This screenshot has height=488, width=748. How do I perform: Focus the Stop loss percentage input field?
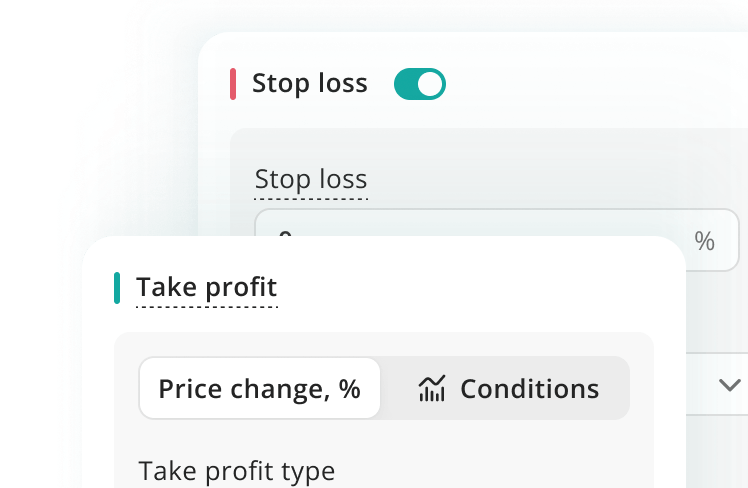[x=500, y=226]
